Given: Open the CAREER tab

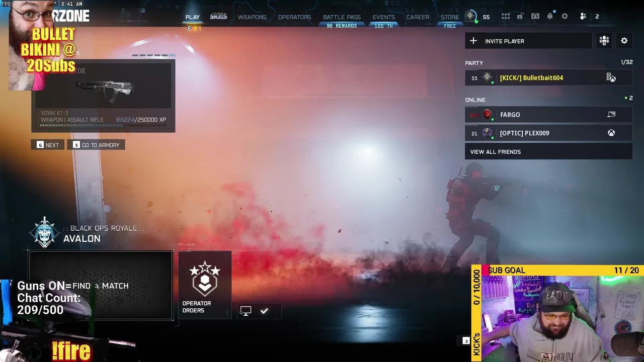Looking at the screenshot, I should (418, 17).
